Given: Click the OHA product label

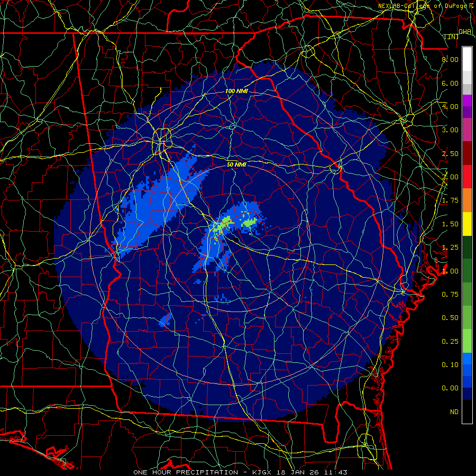Looking at the screenshot, I should click(x=465, y=32).
